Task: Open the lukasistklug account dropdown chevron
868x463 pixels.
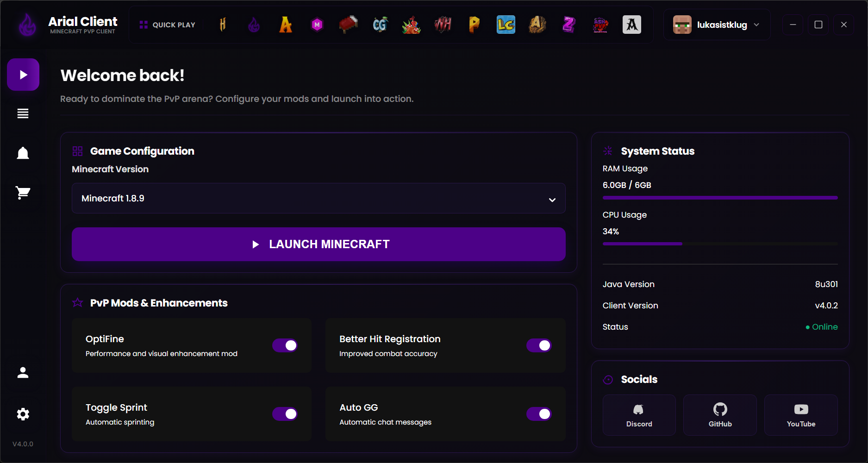Action: 756,25
